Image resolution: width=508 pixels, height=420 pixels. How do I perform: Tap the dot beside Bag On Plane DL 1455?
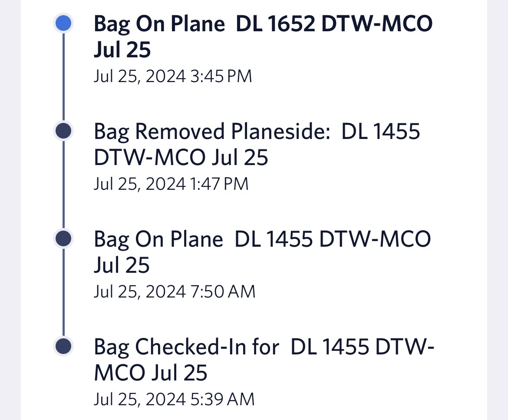click(63, 238)
